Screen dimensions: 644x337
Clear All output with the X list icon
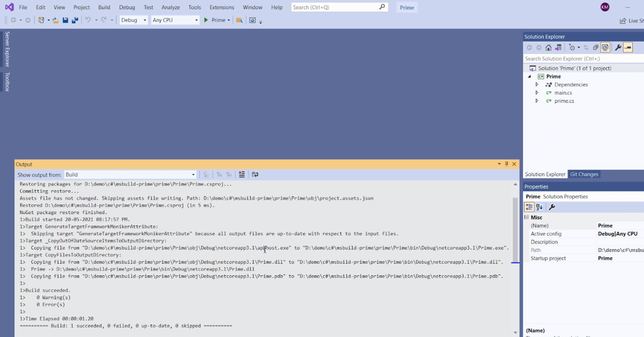point(241,174)
